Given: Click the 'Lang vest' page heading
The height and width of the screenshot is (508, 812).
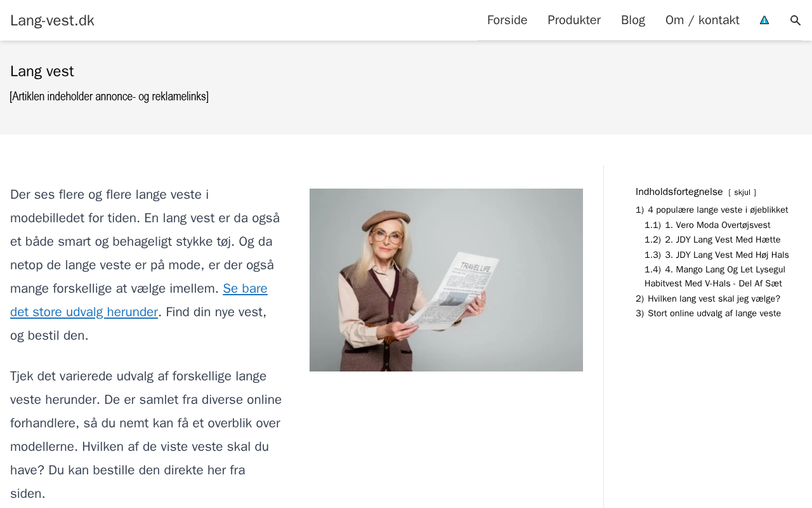Looking at the screenshot, I should (42, 71).
